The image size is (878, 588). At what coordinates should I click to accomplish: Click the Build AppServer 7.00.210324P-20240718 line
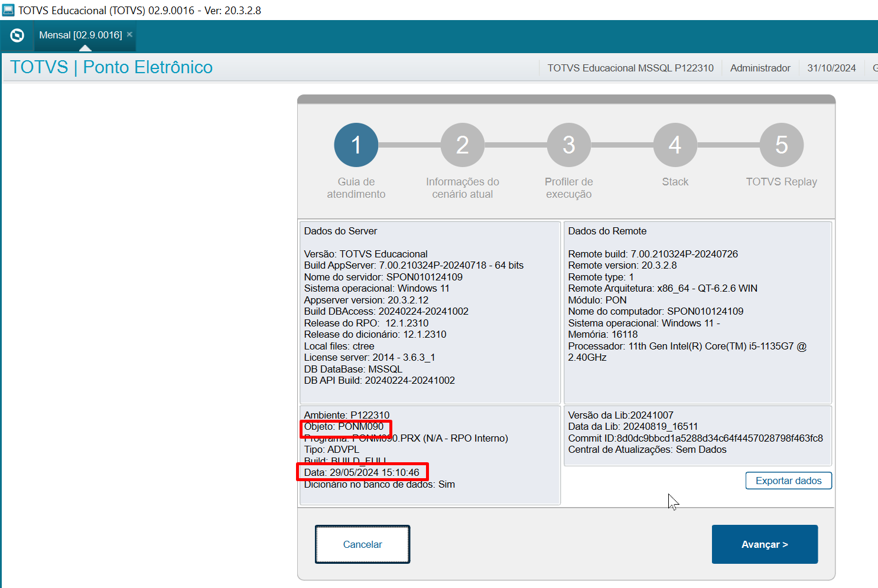click(414, 265)
